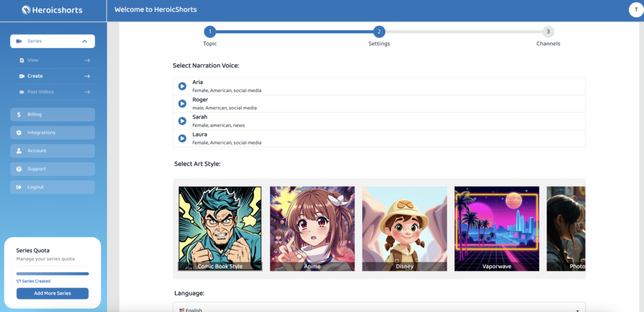Open the Language dropdown
Screen dimensions: 644x312
(x=379, y=308)
